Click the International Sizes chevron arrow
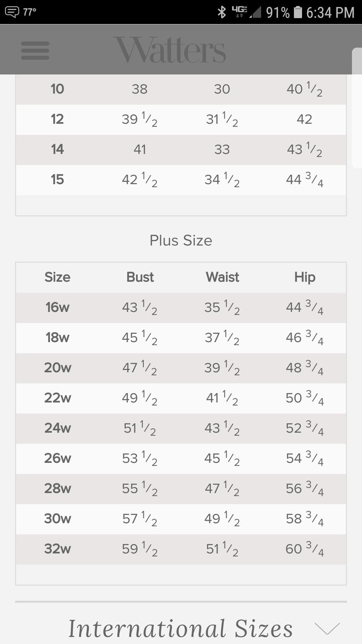The height and width of the screenshot is (644, 362). [327, 628]
